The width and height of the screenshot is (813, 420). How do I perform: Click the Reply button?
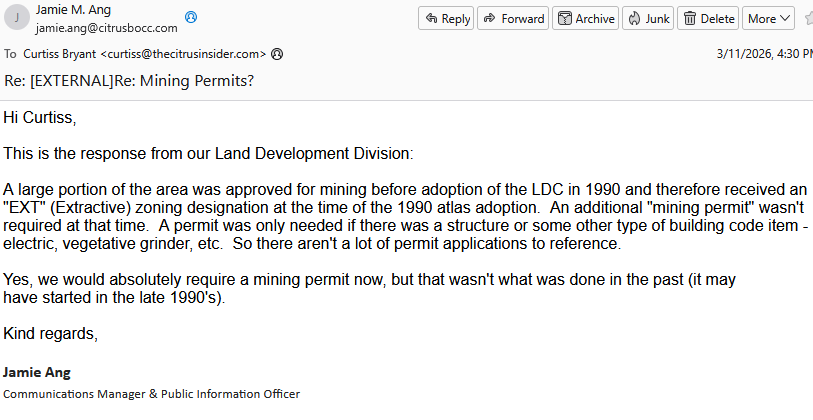pyautogui.click(x=446, y=18)
